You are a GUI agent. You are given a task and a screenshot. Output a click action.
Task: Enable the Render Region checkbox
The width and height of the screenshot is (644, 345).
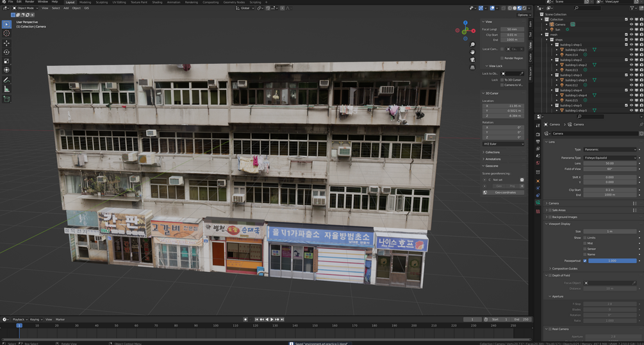[502, 58]
